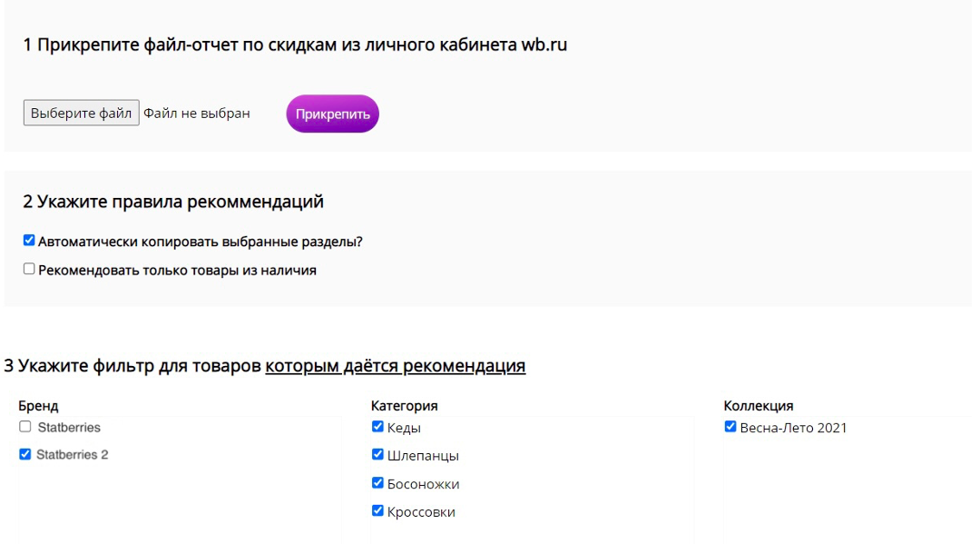Image resolution: width=980 pixels, height=544 pixels.
Task: Toggle the 'Весна-Лето 2021' collection checkbox
Action: (730, 427)
